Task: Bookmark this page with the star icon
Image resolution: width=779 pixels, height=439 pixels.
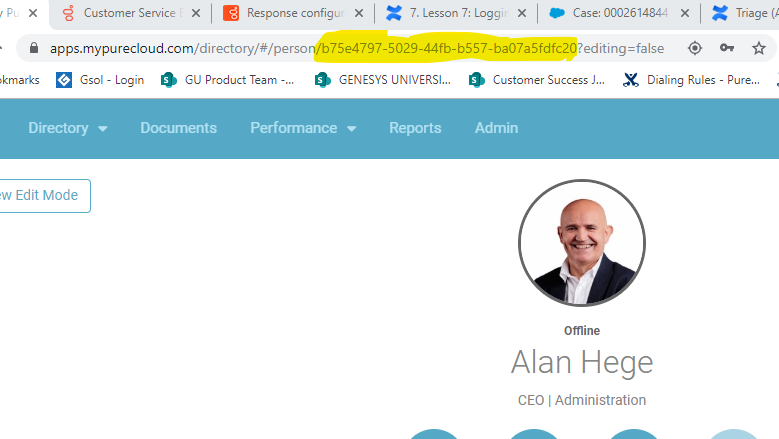Action: (x=759, y=48)
